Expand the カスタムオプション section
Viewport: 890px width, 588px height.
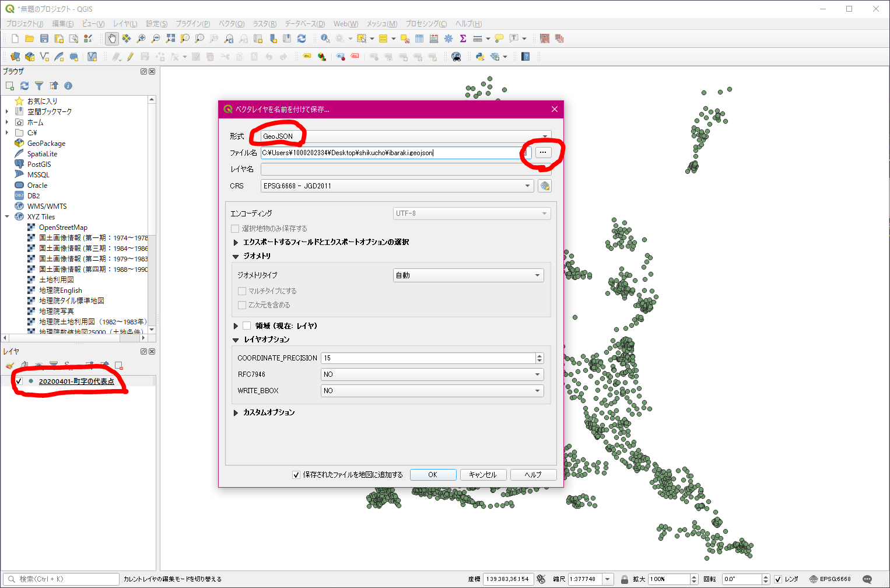(x=236, y=412)
